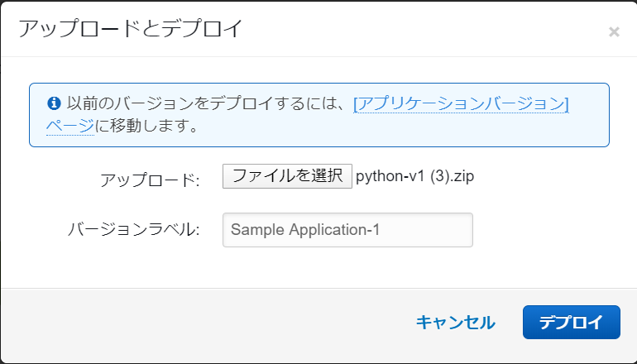Click the アップロード: field label
The height and width of the screenshot is (364, 637).
click(x=150, y=180)
